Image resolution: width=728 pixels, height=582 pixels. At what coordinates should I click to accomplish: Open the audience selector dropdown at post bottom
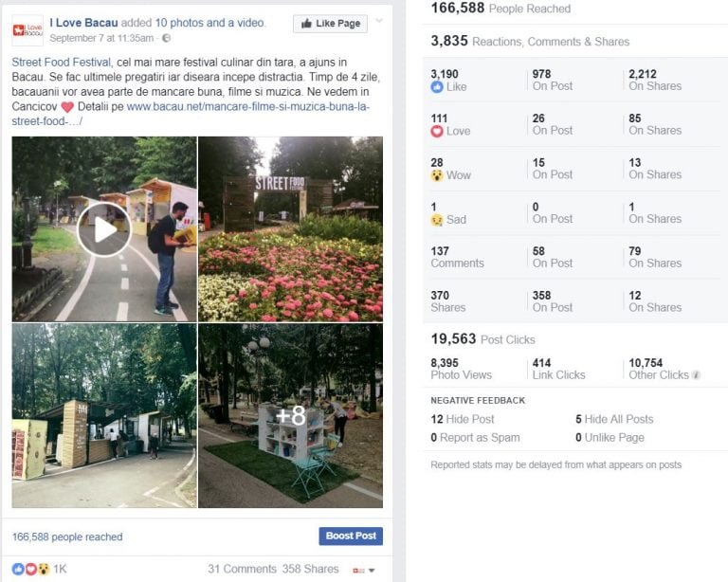[x=364, y=570]
